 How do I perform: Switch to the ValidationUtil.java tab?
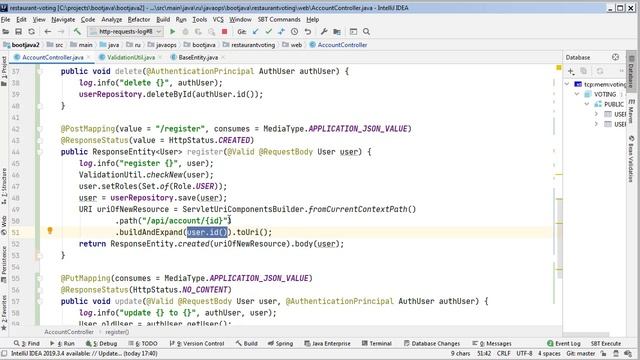click(131, 58)
